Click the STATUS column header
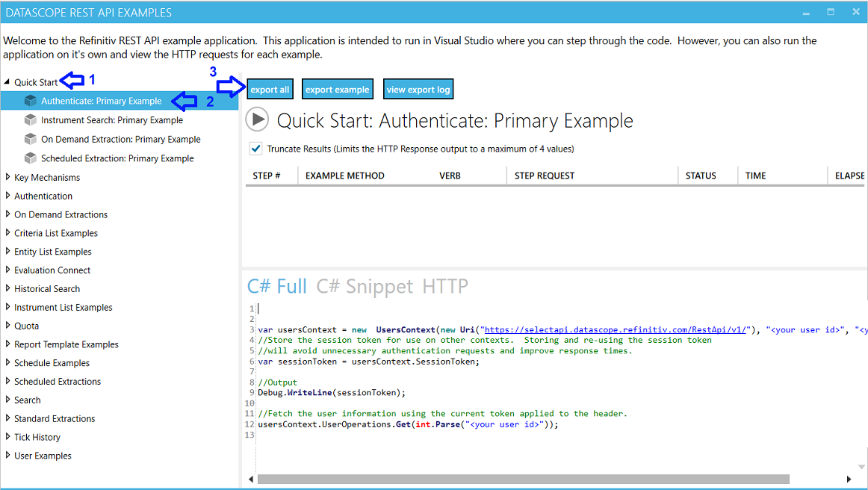Image resolution: width=868 pixels, height=490 pixels. [700, 176]
